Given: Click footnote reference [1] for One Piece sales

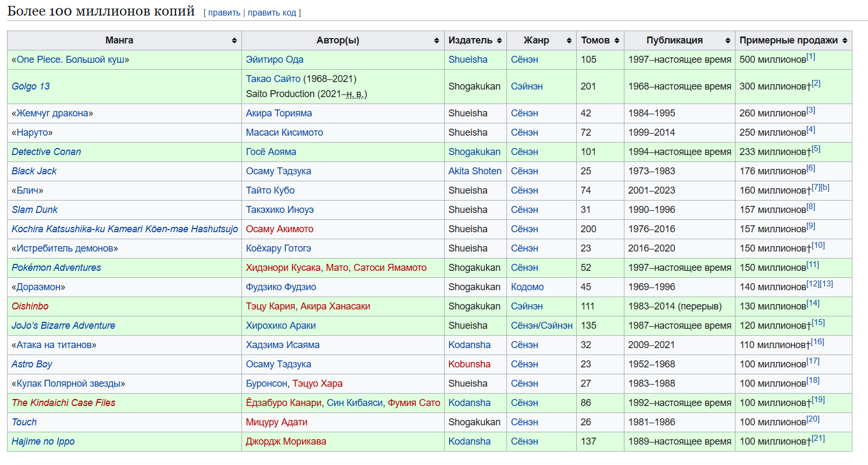Looking at the screenshot, I should 811,56.
